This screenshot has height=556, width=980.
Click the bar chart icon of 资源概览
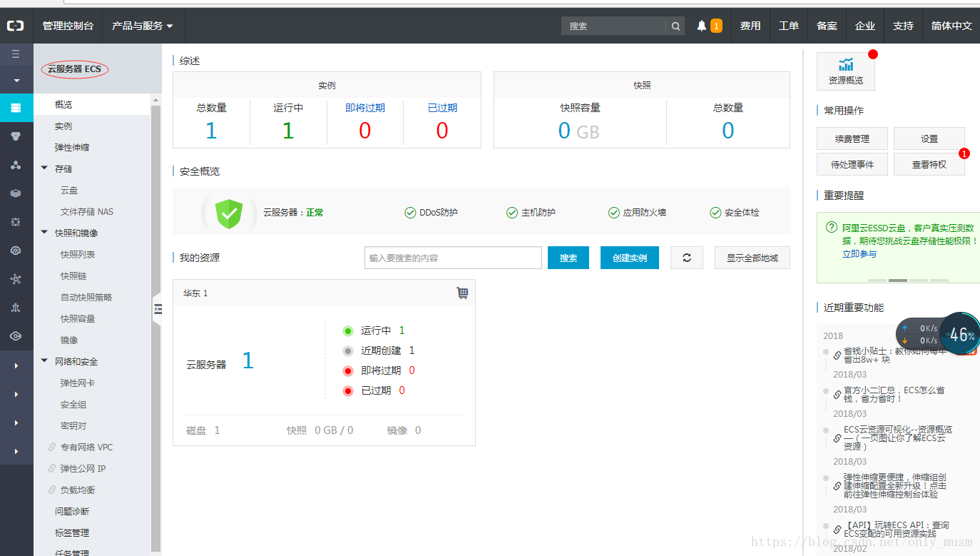pyautogui.click(x=846, y=64)
